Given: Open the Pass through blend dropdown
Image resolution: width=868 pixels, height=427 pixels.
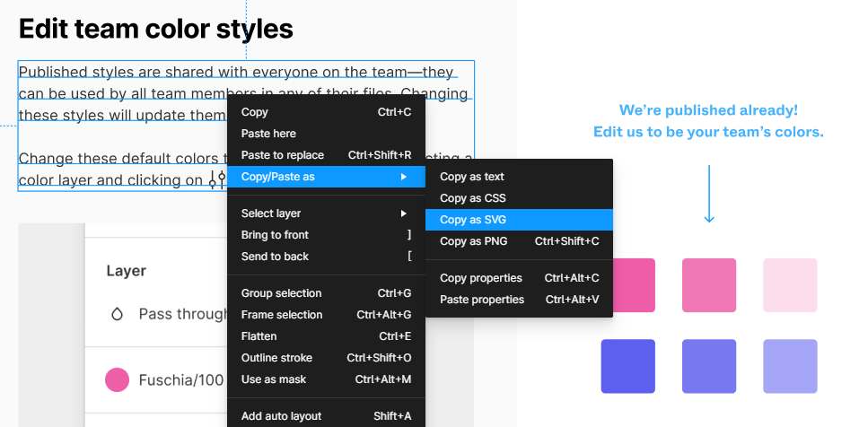Looking at the screenshot, I should (x=183, y=315).
